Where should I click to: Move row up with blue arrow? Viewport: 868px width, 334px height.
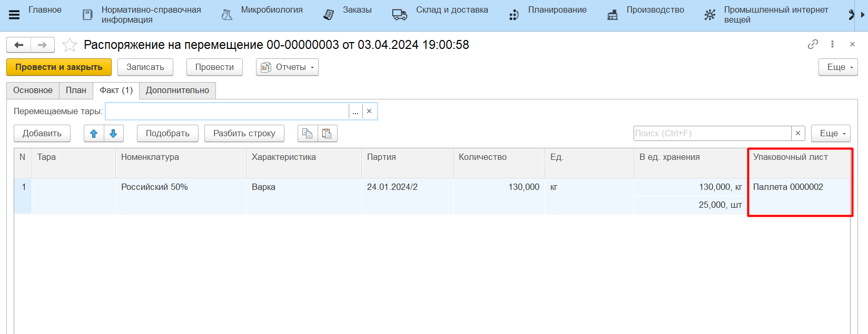94,134
